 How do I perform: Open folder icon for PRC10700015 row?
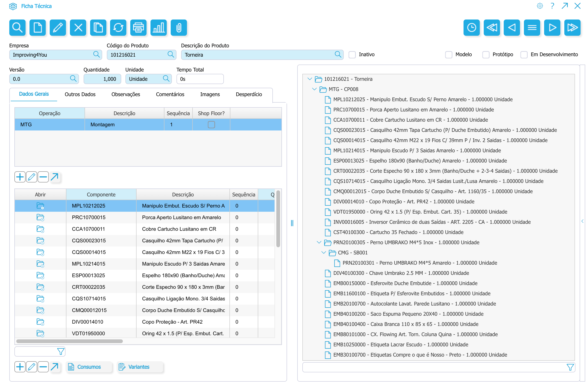pyautogui.click(x=40, y=217)
